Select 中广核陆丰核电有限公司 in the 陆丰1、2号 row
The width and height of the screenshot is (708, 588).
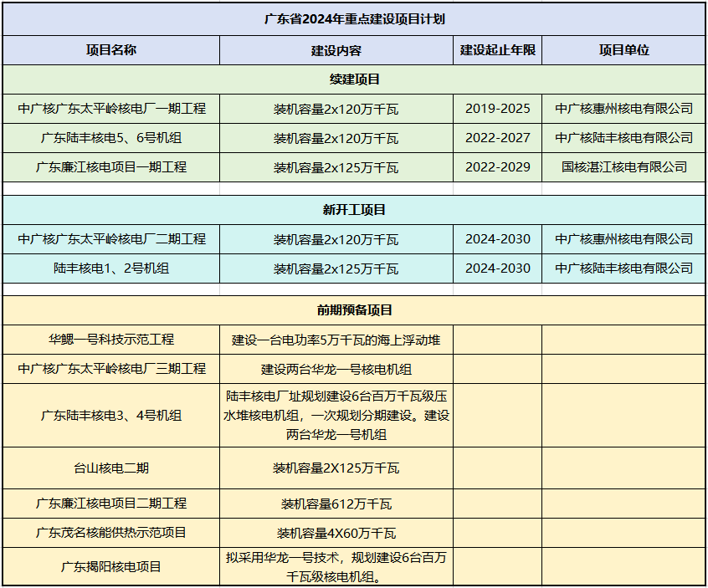pyautogui.click(x=623, y=268)
